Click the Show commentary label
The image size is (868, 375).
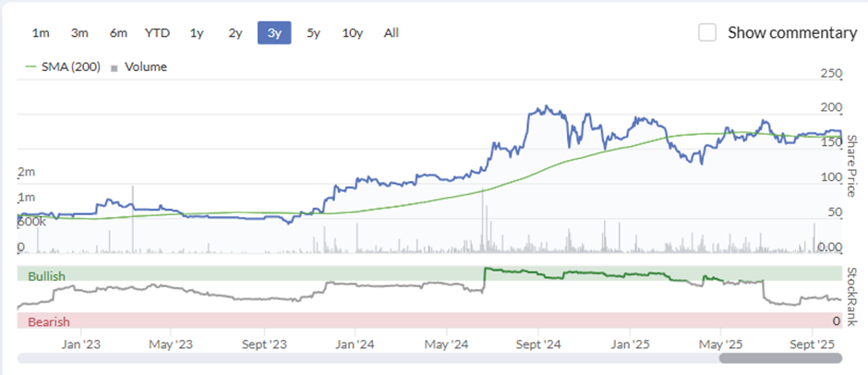(x=792, y=32)
